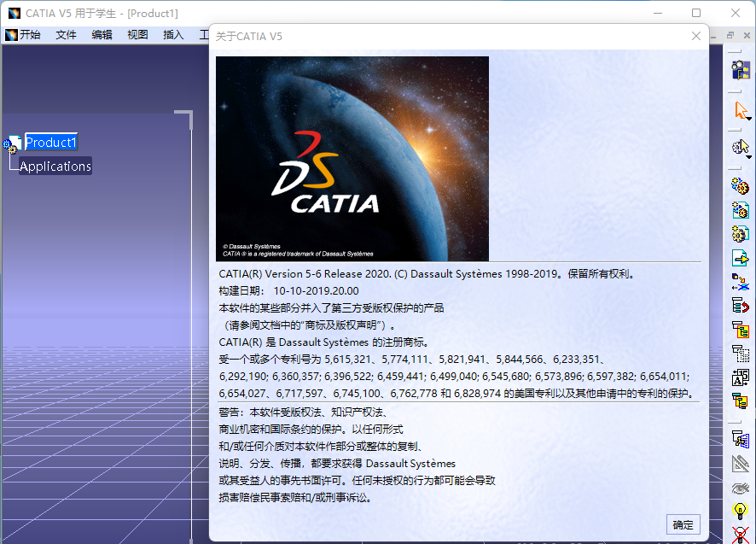
Task: Click the tree icon with two stacked yellow boxes
Action: 740,401
